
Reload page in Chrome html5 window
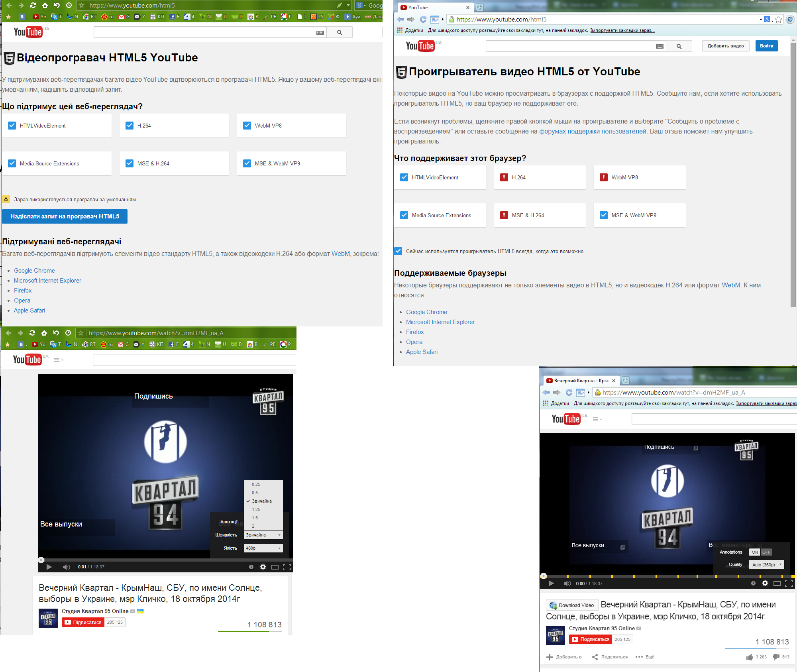423,19
